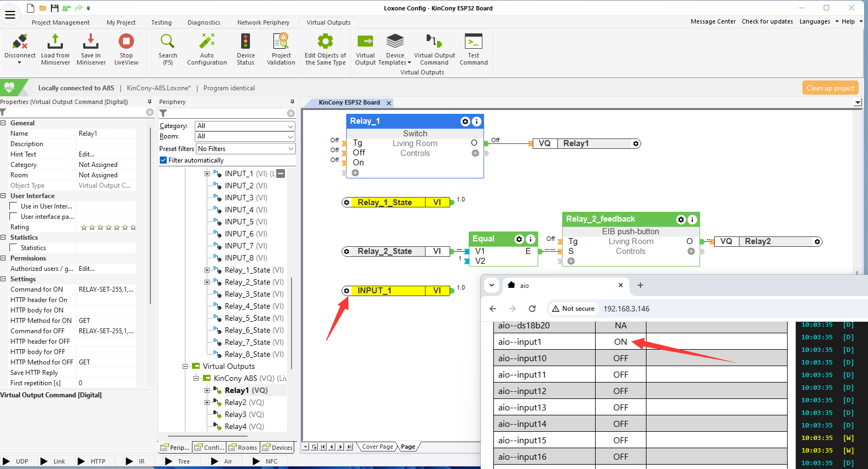Viewport: 868px width, 469px height.
Task: Click Load from Miniserver icon
Action: [55, 42]
